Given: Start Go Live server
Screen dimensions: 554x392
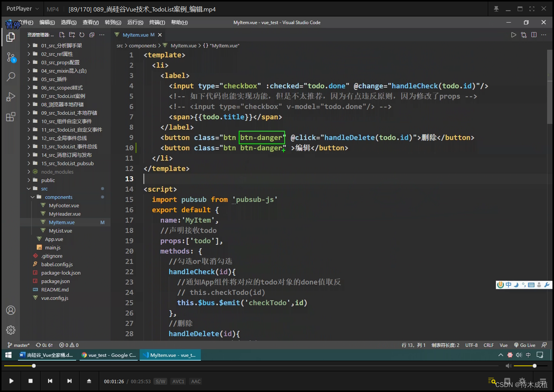Looking at the screenshot, I should coord(525,345).
